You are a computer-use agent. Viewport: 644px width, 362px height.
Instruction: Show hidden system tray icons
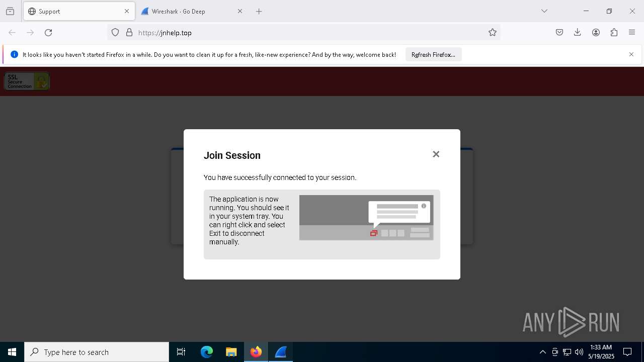[542, 352]
